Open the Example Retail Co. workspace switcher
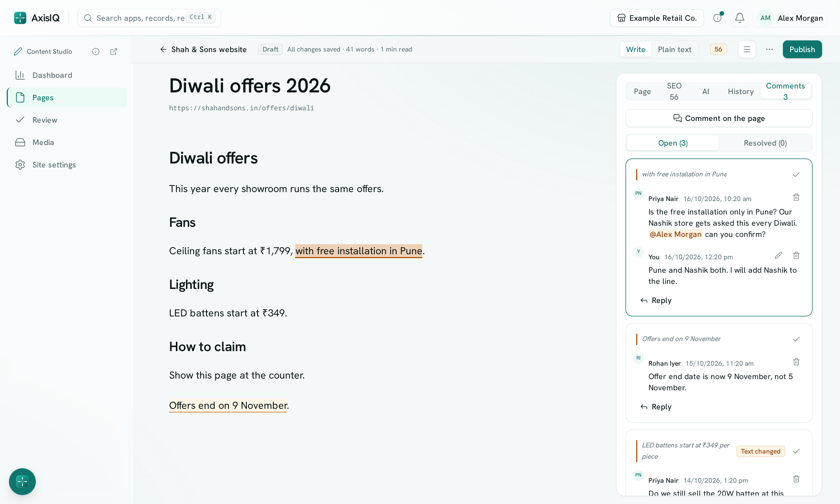 [657, 18]
